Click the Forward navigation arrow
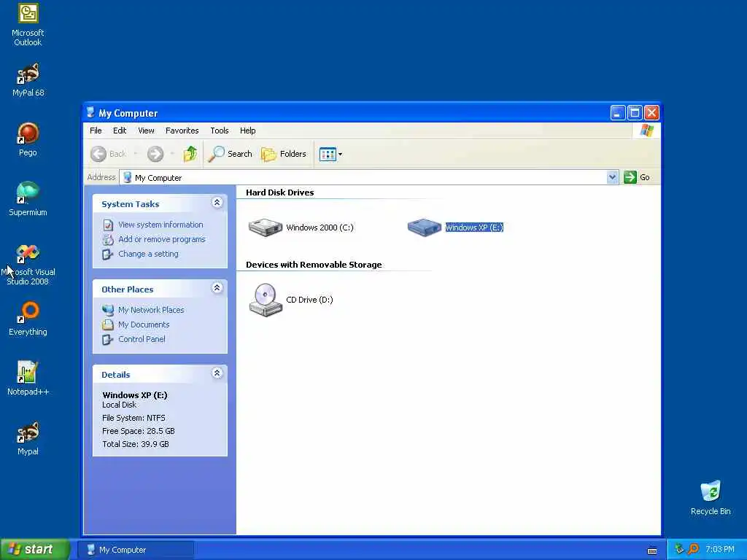The height and width of the screenshot is (560, 747). (155, 154)
